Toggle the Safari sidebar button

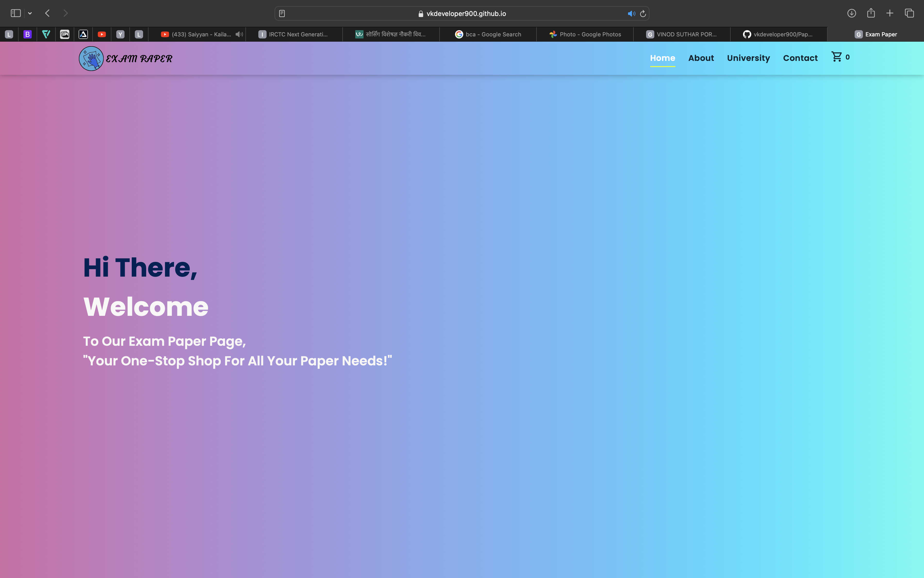16,13
